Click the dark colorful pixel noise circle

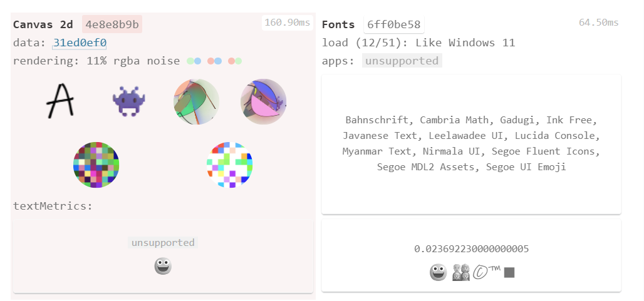coord(96,165)
